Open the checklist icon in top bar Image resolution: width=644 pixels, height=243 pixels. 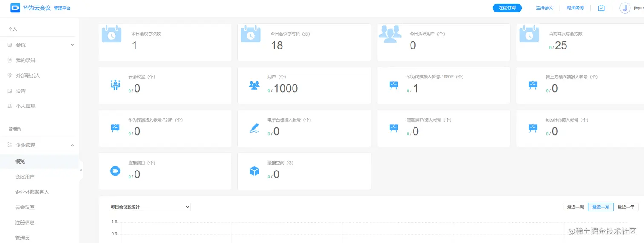(x=601, y=8)
